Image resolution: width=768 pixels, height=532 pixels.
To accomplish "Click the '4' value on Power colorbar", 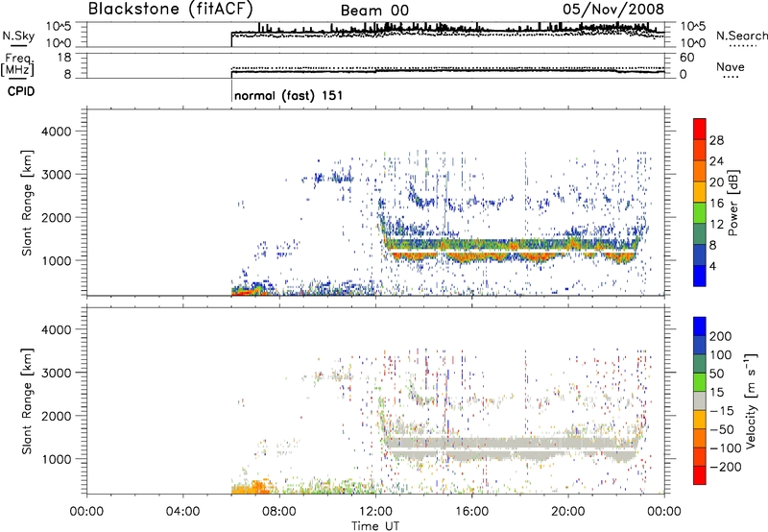I will tap(712, 266).
